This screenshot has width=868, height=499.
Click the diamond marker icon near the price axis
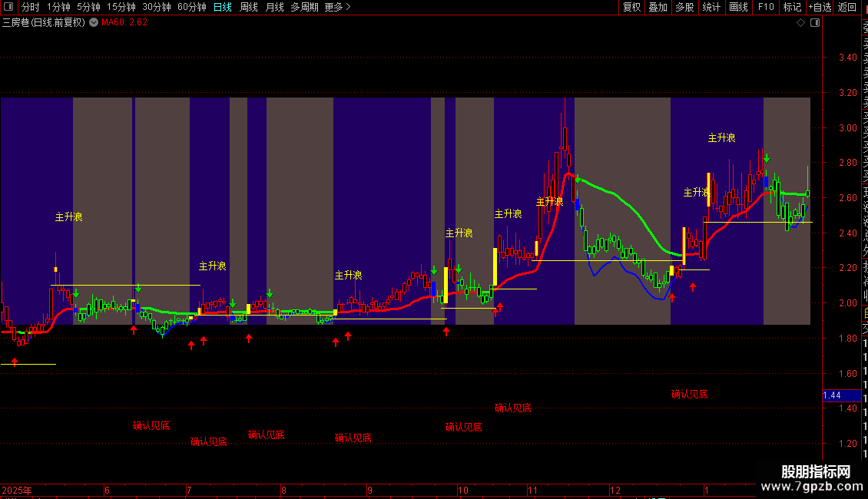point(800,23)
